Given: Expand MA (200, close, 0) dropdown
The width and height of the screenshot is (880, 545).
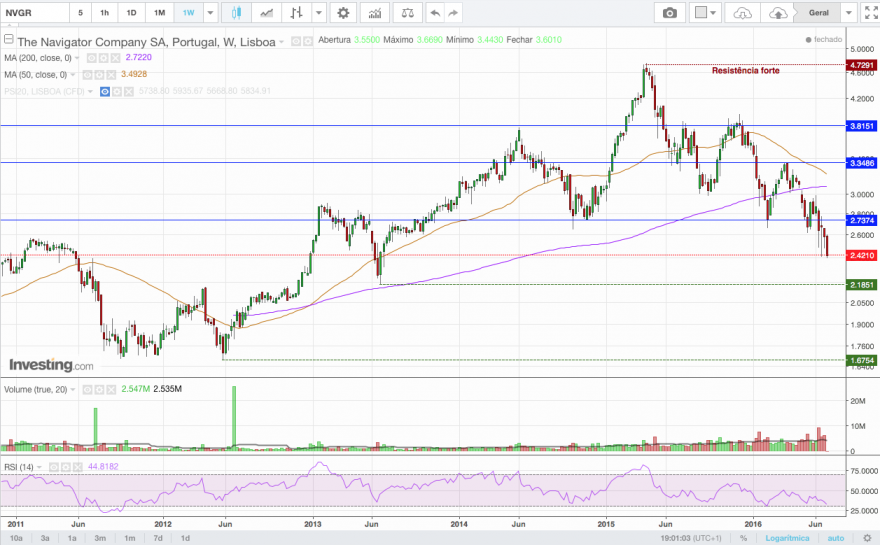Looking at the screenshot, I should click(77, 58).
